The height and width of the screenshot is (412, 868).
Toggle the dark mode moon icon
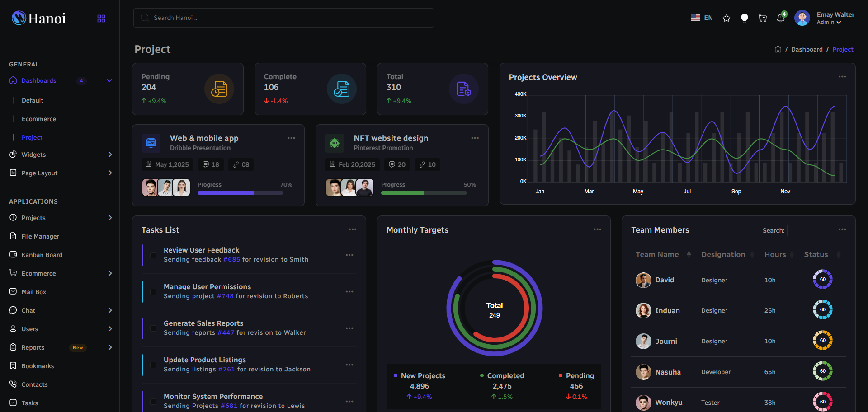point(745,18)
